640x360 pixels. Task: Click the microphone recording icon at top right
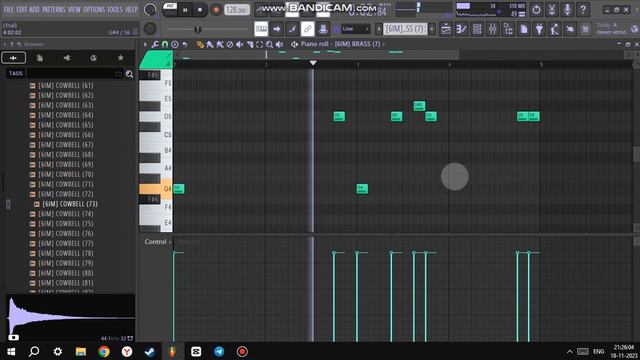pos(567,9)
